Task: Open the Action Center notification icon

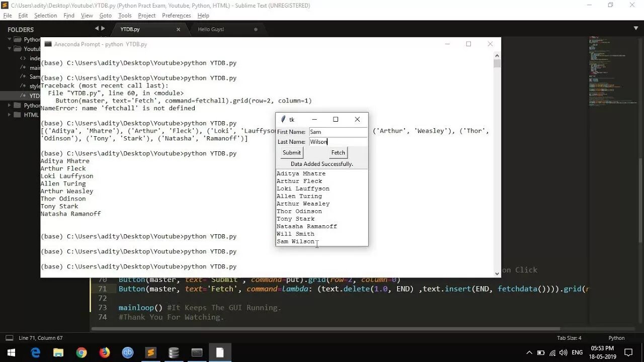Action: tap(628, 353)
